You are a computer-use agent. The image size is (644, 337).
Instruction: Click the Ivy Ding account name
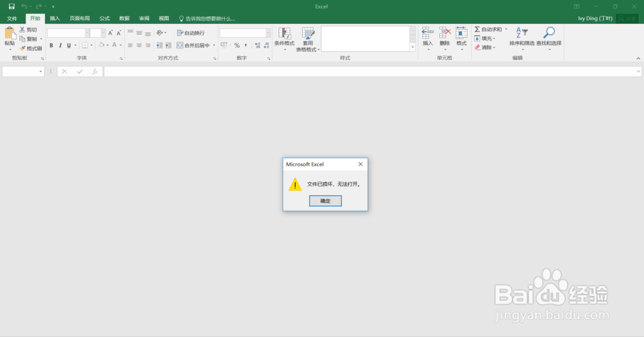(x=594, y=19)
